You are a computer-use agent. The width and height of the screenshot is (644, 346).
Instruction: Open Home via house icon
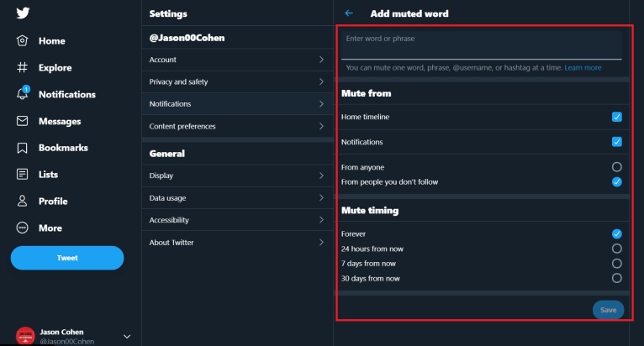[22, 40]
